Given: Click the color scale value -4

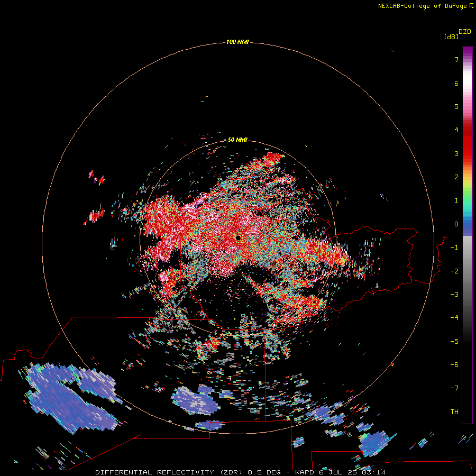Looking at the screenshot, I should [x=454, y=318].
